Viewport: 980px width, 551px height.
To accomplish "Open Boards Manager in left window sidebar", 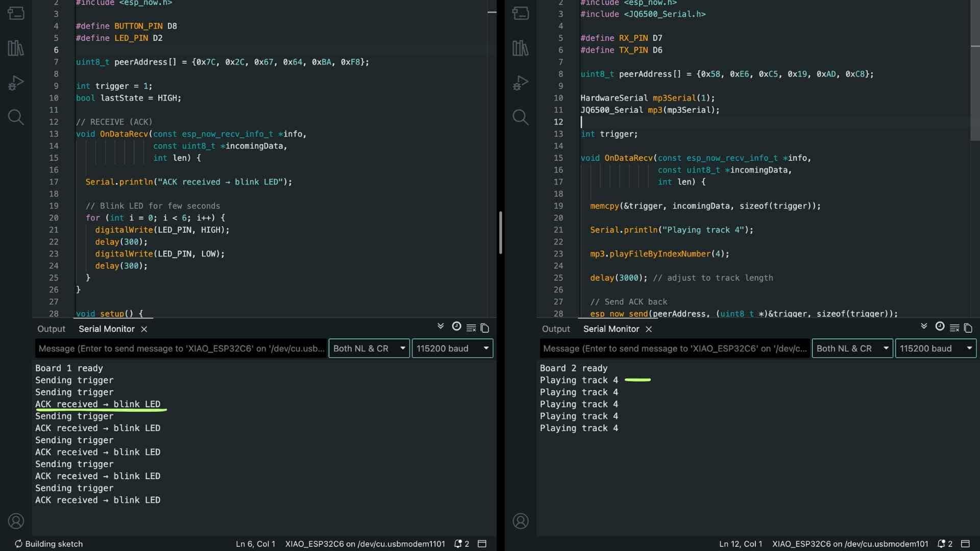I will [16, 13].
